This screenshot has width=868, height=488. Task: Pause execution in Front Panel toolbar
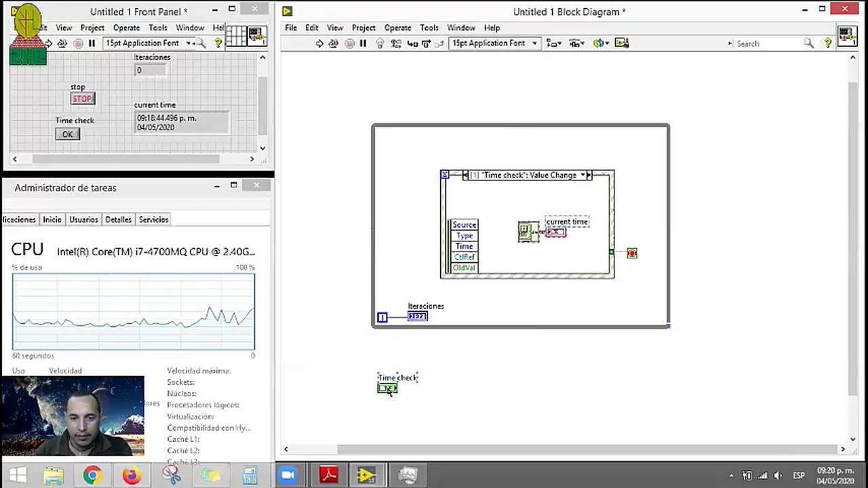92,43
